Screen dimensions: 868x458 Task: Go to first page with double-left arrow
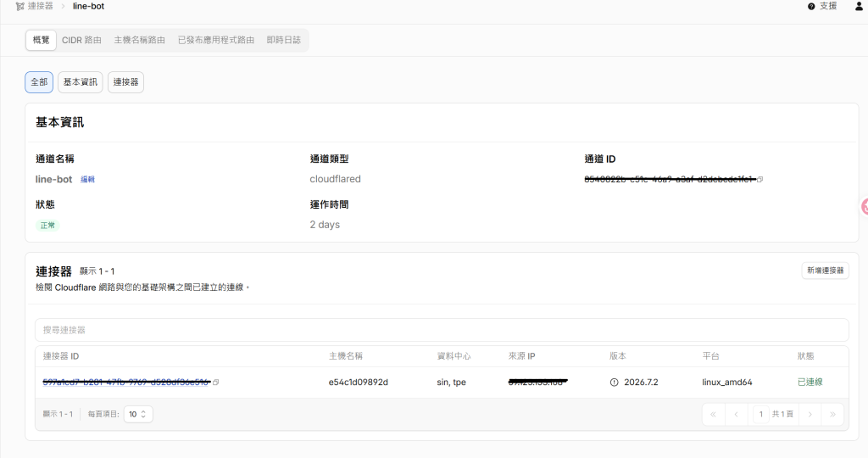(x=713, y=414)
